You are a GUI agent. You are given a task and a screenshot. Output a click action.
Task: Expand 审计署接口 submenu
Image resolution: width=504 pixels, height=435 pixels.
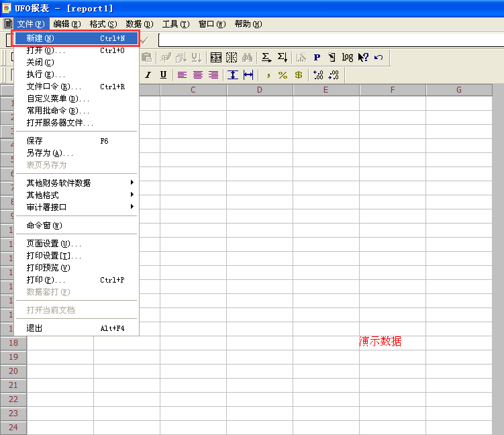point(77,207)
